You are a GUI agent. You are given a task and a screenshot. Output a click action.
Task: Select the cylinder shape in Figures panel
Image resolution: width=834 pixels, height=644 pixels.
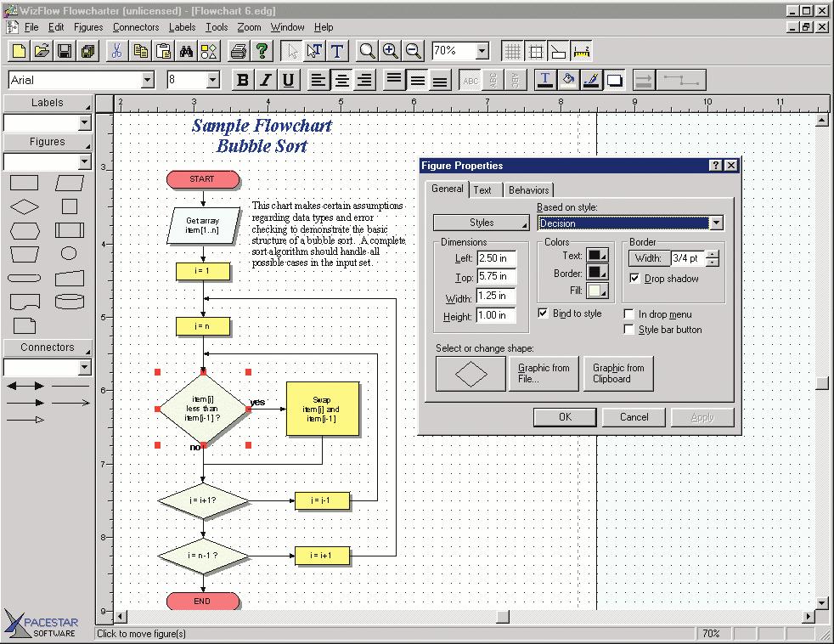point(69,302)
